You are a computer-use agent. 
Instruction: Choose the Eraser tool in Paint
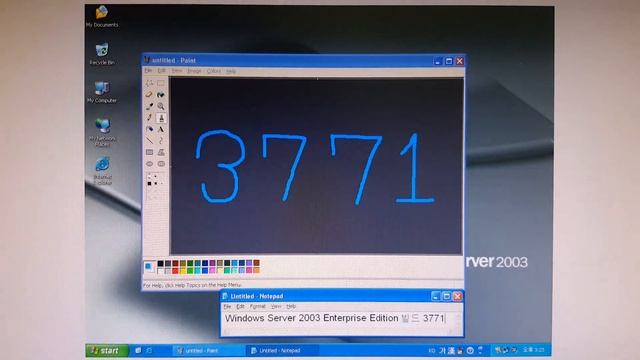pyautogui.click(x=149, y=95)
